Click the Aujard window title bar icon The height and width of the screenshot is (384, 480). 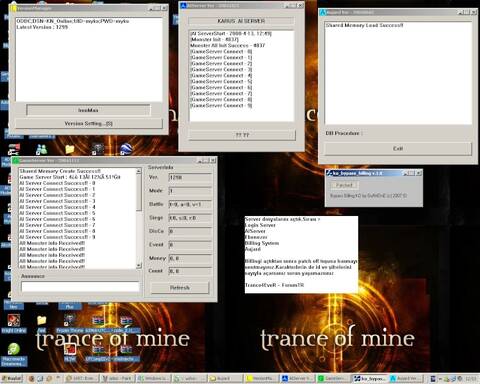pyautogui.click(x=322, y=12)
